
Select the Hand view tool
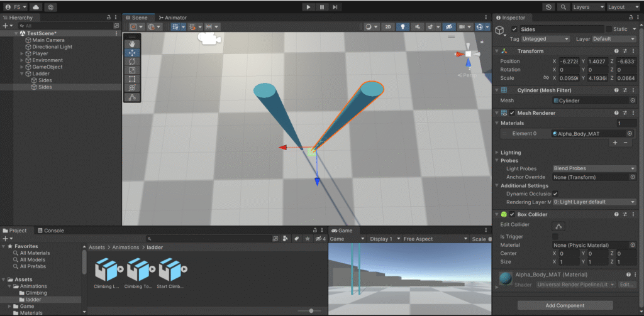tap(132, 44)
